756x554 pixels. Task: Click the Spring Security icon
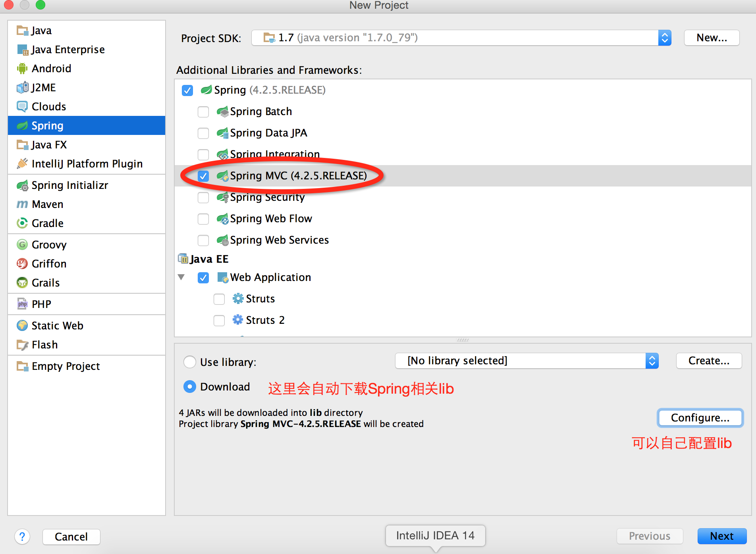tap(223, 197)
